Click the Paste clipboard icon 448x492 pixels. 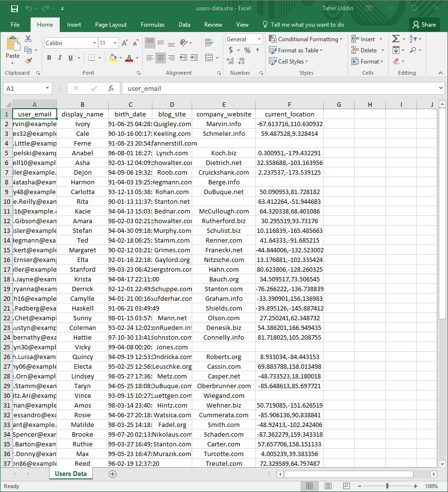click(13, 43)
